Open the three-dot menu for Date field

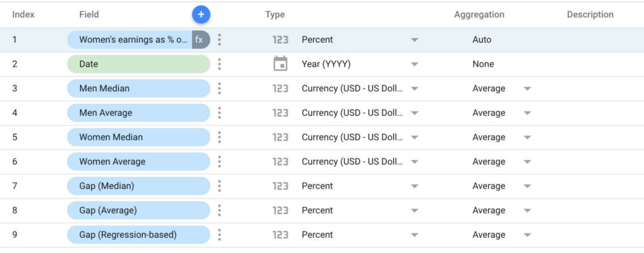tap(219, 64)
